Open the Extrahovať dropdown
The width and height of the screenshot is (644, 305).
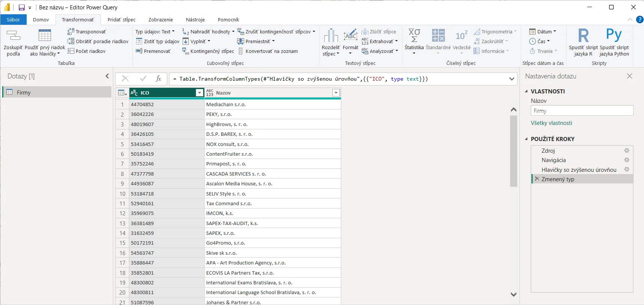pos(396,41)
